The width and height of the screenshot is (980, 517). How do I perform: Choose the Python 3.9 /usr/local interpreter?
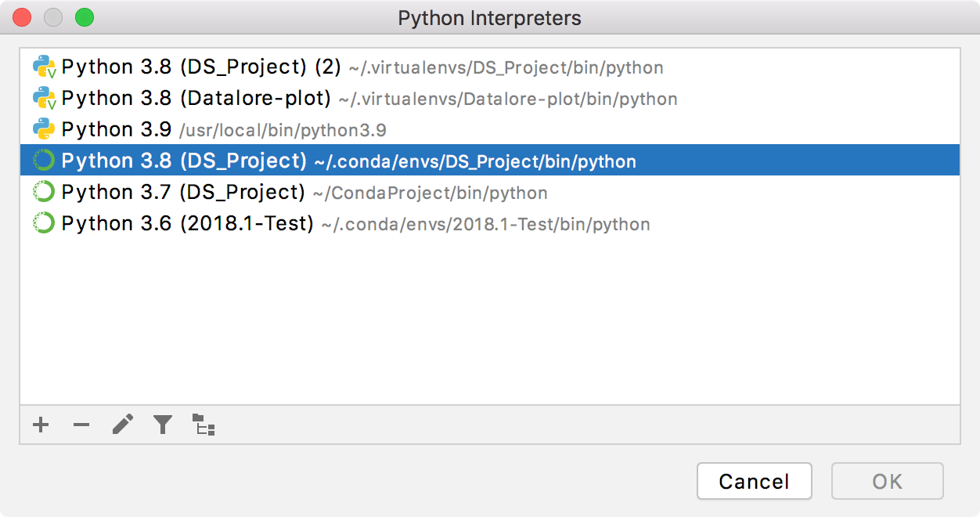[x=223, y=130]
